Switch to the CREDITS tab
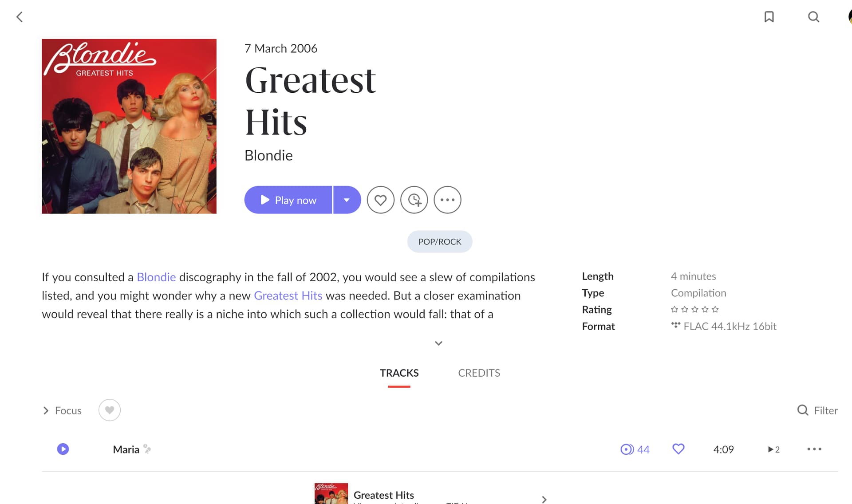This screenshot has width=852, height=504. 479,373
